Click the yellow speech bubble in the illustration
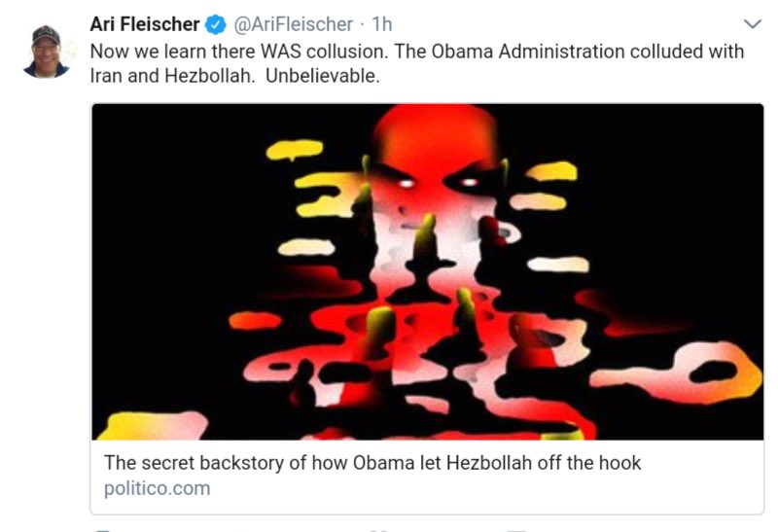 point(295,150)
